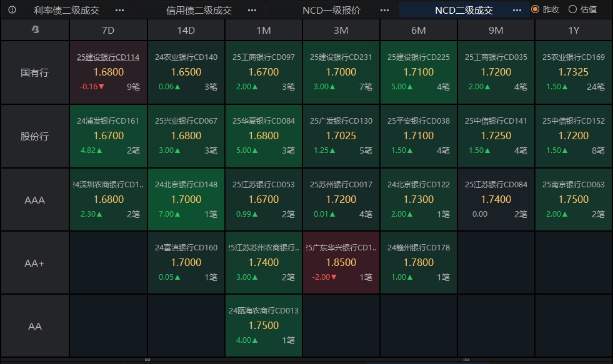The image size is (613, 364).
Task: Click the 14D column header
Action: pos(186,30)
